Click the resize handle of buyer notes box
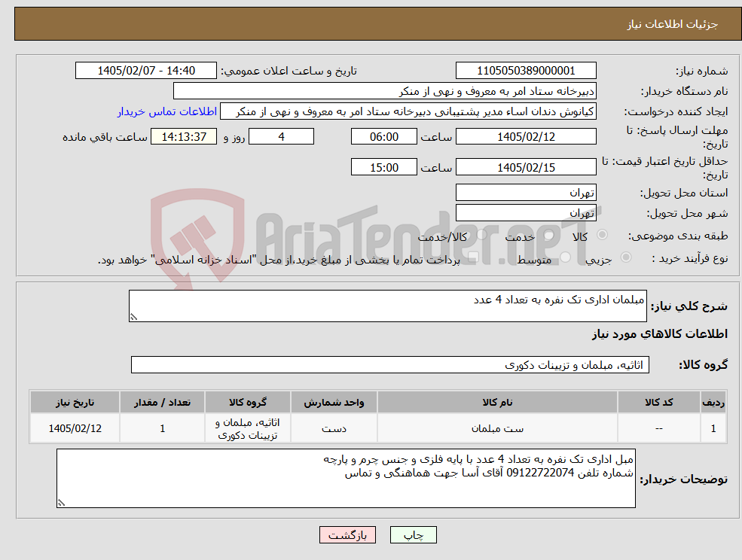Viewport: 742px width, 560px height. (x=61, y=504)
